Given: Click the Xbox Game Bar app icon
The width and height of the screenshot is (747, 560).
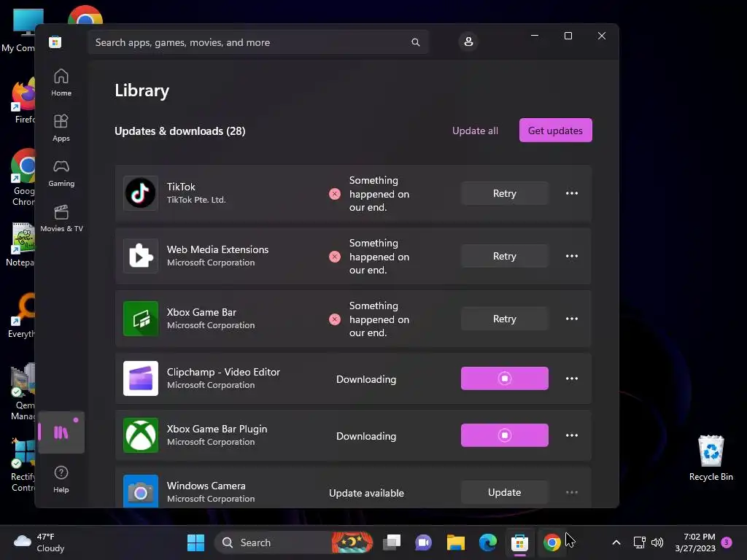Looking at the screenshot, I should tap(141, 319).
